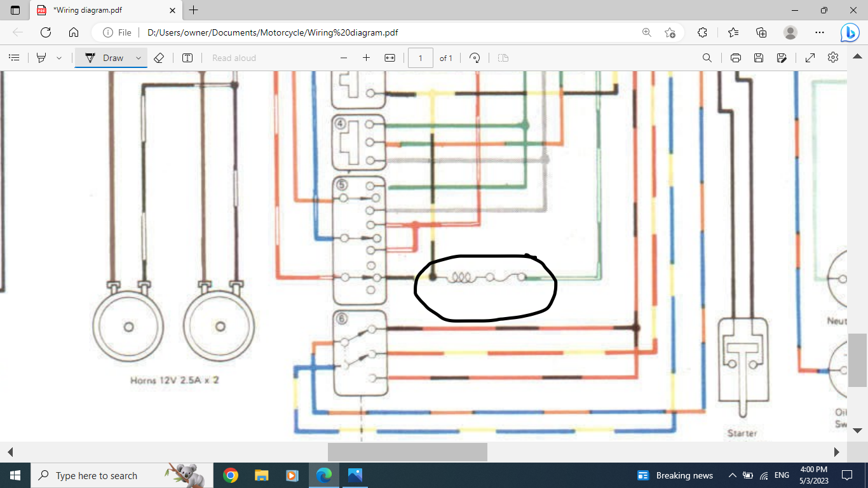
Task: Open the PDF table of contents panel
Action: [14, 58]
